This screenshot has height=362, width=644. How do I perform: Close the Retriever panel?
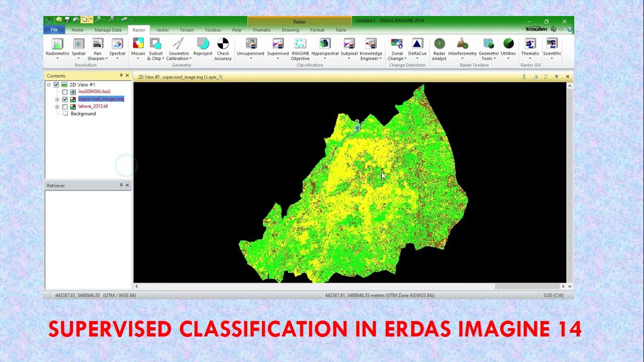[127, 185]
